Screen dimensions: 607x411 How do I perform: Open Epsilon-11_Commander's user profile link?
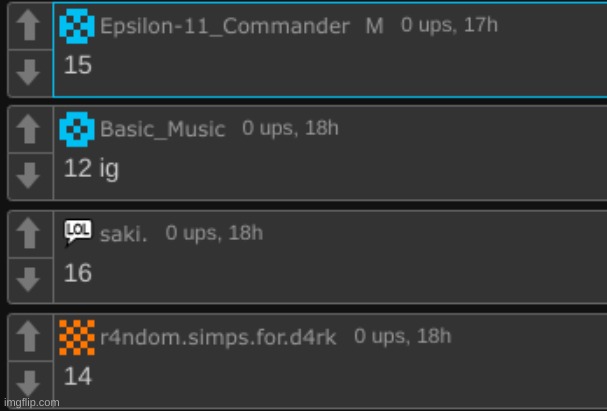(x=225, y=27)
